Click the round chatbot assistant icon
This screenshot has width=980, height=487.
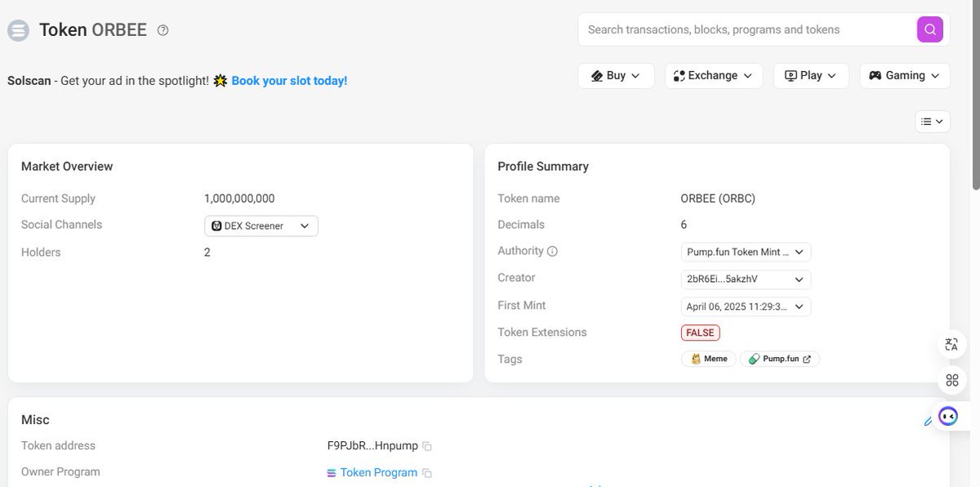click(948, 417)
